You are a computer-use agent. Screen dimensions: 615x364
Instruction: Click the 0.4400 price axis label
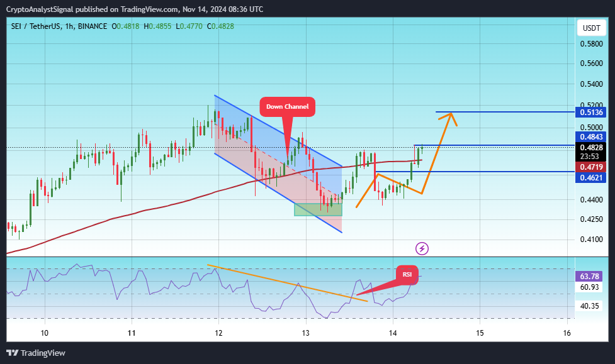[592, 200]
